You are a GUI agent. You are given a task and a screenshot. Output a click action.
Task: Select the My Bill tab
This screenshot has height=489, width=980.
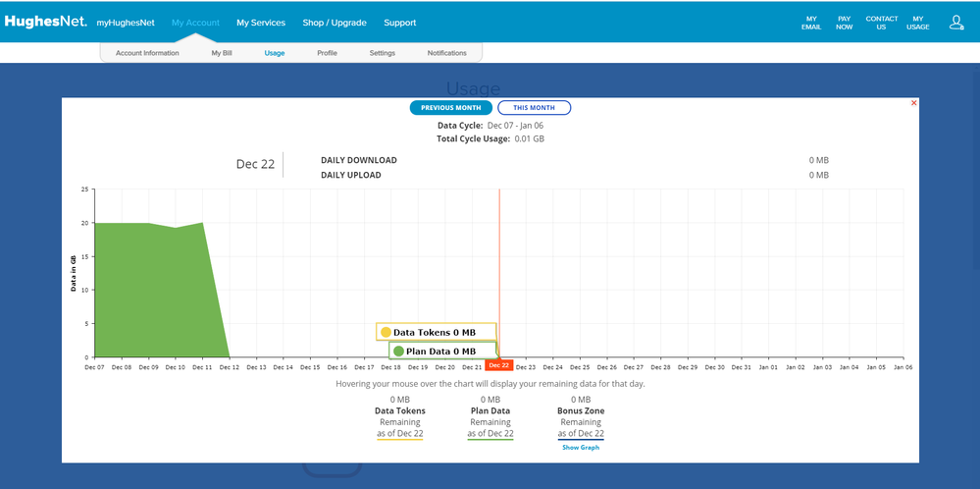222,53
